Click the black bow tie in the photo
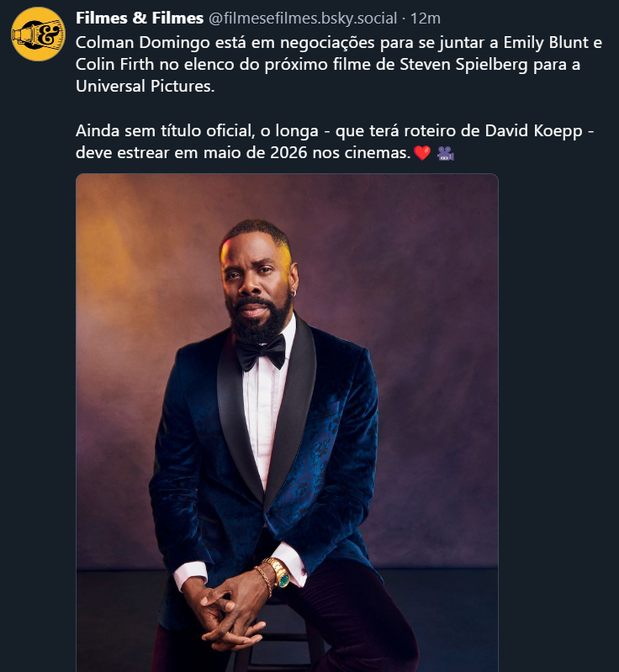The image size is (619, 672). click(261, 353)
